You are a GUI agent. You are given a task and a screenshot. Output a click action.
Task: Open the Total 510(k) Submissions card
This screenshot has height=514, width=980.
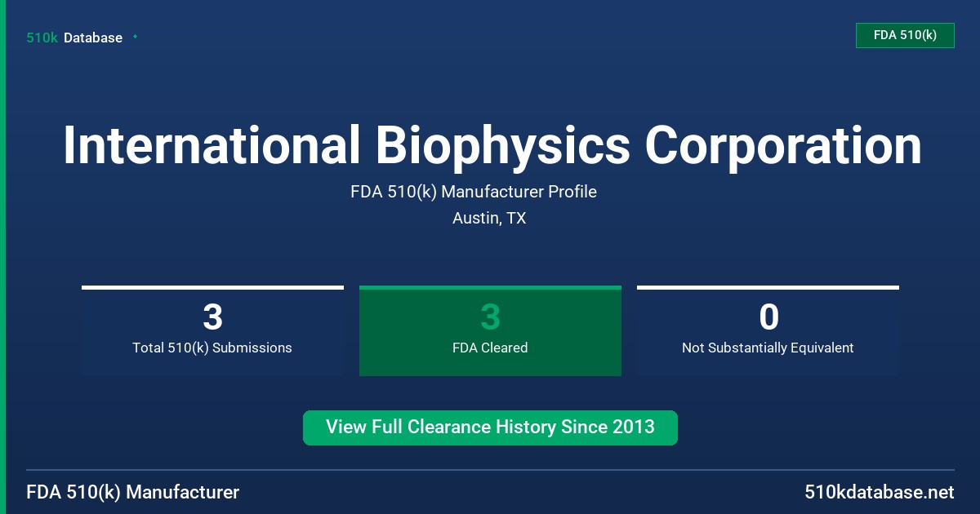[x=212, y=330]
